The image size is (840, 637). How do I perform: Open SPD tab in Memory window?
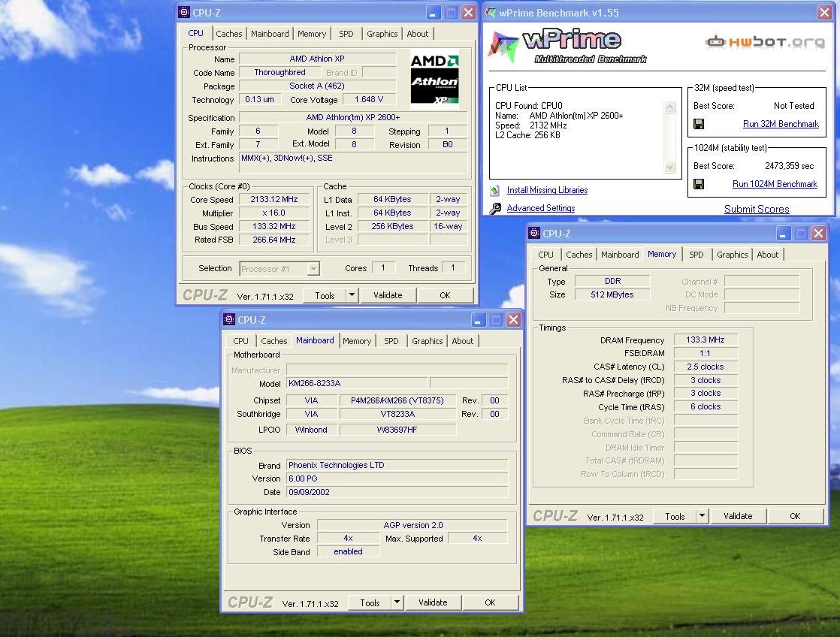coord(696,255)
